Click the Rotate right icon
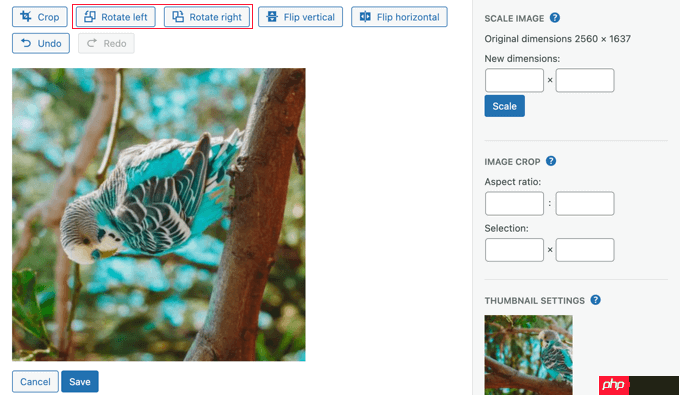680x395 pixels. (x=178, y=16)
